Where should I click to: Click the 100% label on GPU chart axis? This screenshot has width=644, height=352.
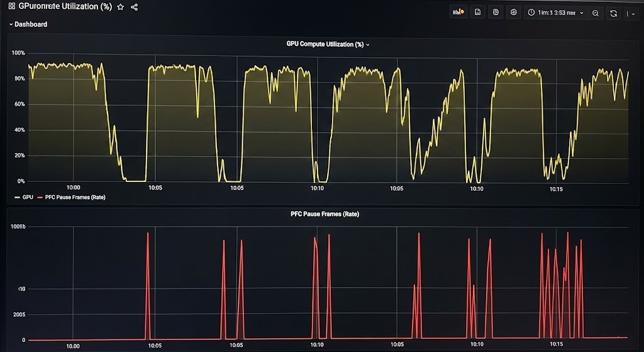point(18,53)
